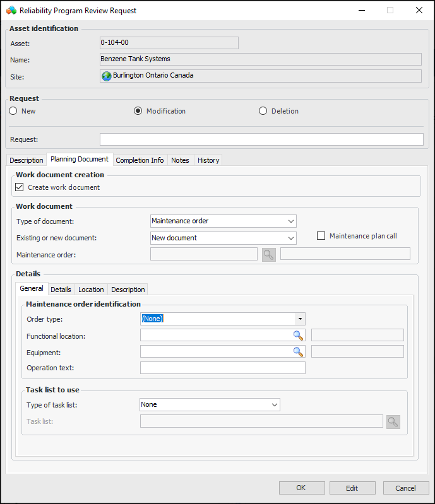Click the application icon in title bar

[x=11, y=11]
